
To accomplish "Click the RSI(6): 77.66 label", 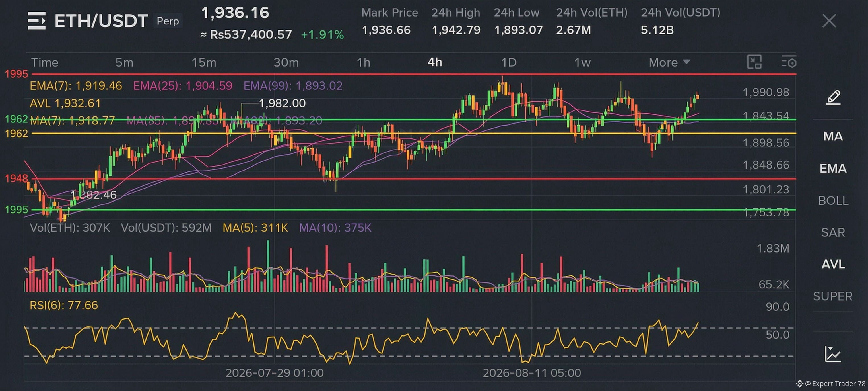I will 64,305.
